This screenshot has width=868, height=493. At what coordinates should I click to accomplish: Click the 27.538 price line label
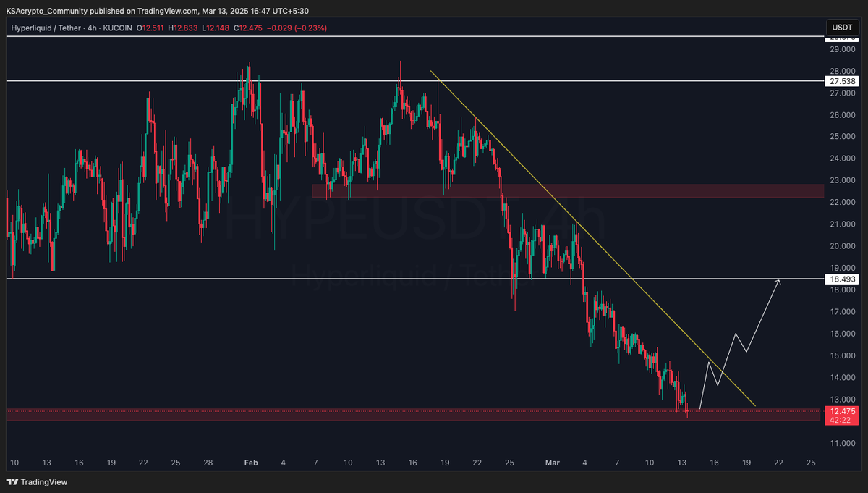(x=842, y=81)
